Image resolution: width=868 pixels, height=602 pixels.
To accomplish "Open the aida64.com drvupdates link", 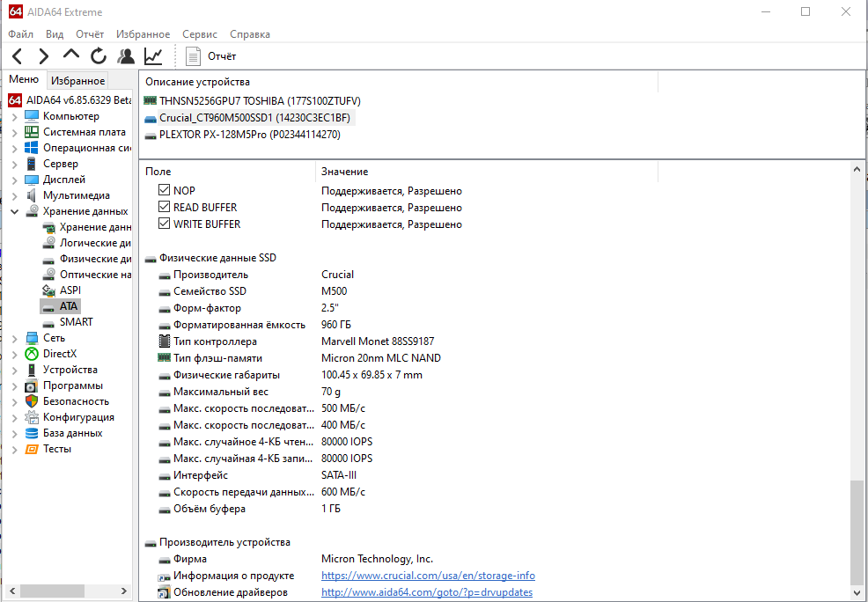I will pos(427,592).
